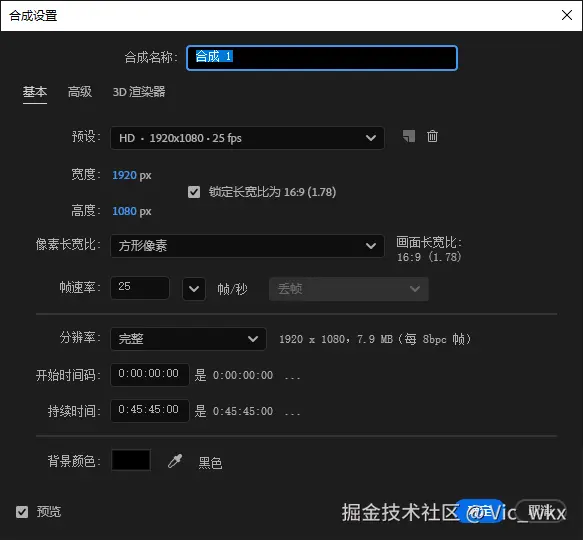The image size is (583, 540).
Task: Toggle the 预览 checkbox
Action: tap(22, 512)
